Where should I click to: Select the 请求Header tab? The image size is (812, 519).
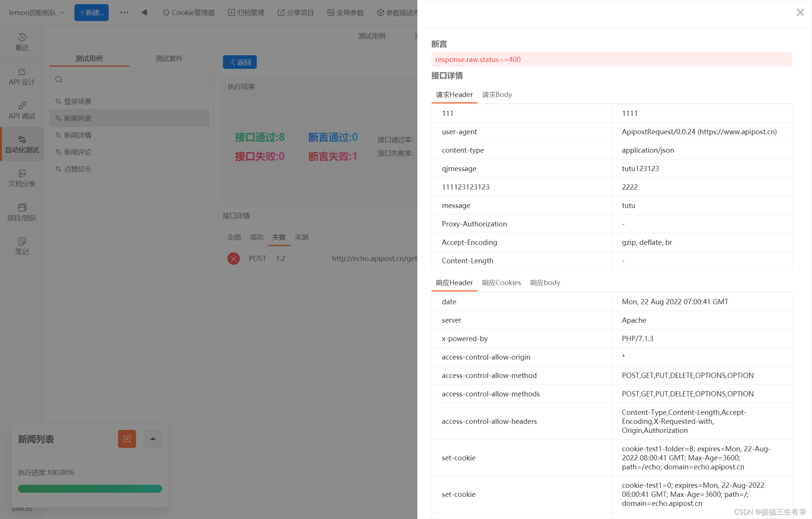[454, 95]
